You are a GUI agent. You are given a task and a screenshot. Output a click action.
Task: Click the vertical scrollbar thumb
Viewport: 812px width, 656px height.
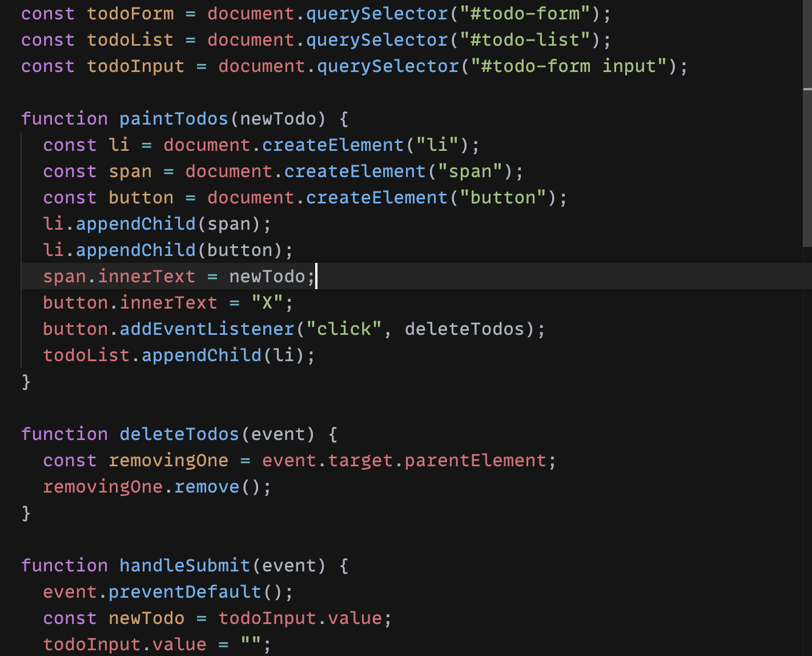pyautogui.click(x=807, y=167)
